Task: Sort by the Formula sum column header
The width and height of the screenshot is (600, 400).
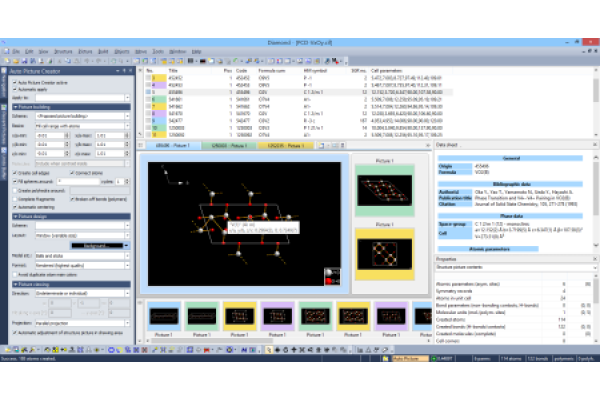Action: pos(271,71)
